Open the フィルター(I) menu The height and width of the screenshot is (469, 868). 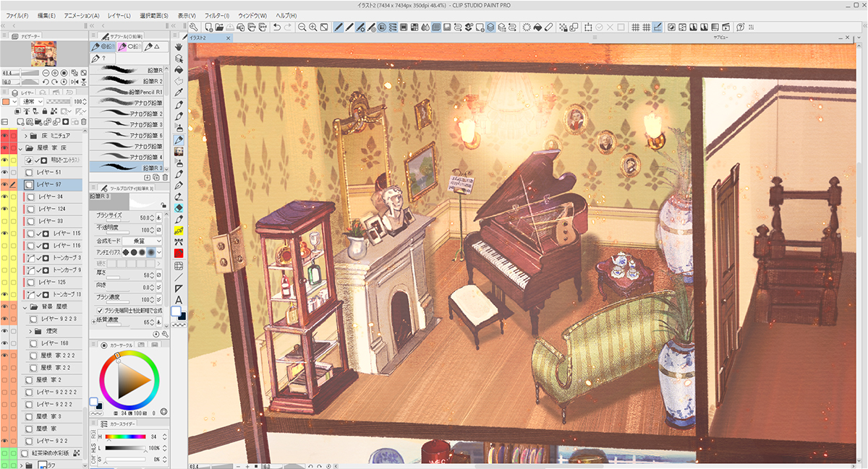pos(216,15)
